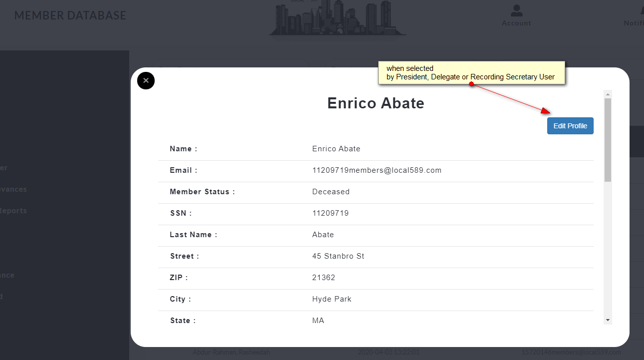Click the 15720146members@local589.com table cell
This screenshot has height=360, width=644.
point(572,352)
